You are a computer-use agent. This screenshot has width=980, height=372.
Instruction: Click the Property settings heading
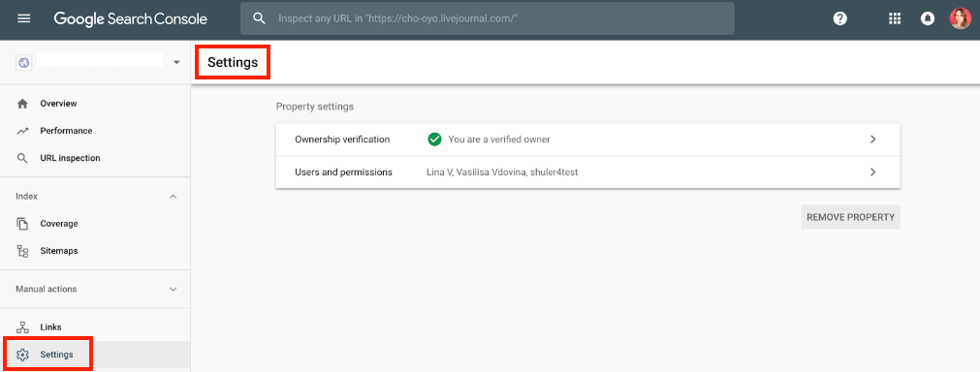coord(315,107)
